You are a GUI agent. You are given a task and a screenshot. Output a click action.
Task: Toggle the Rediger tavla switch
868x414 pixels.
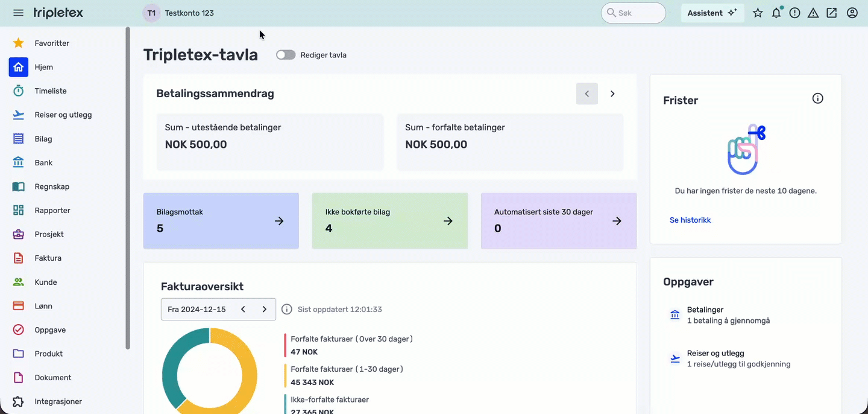[286, 55]
